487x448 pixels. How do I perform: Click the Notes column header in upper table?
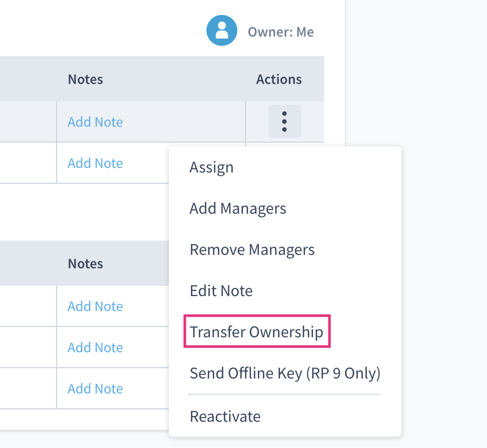[x=85, y=79]
